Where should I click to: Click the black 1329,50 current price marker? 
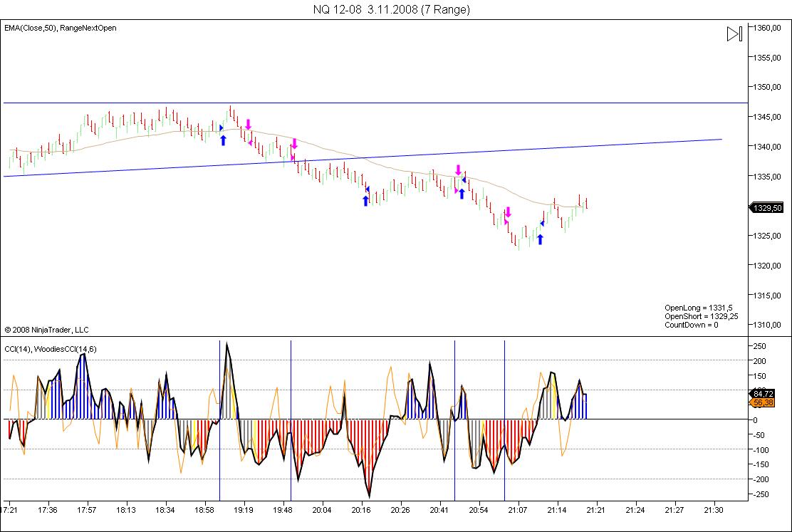pyautogui.click(x=768, y=208)
